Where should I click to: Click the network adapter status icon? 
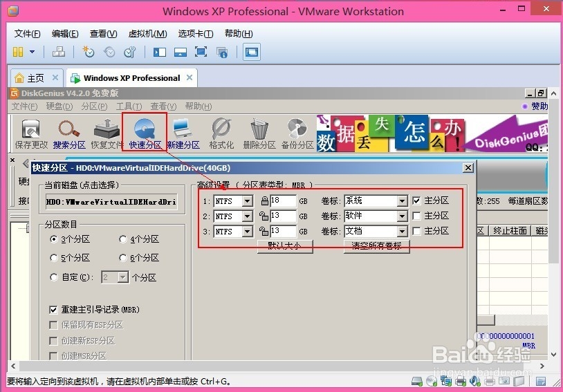446,381
